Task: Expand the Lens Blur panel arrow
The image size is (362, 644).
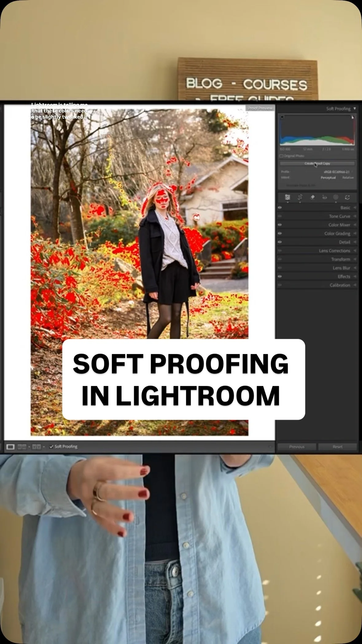Action: click(355, 268)
